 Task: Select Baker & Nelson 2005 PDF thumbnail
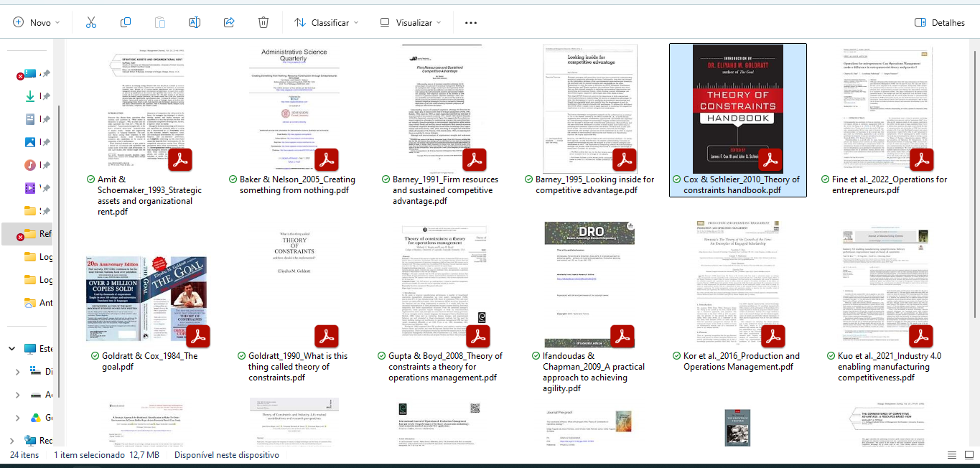tap(294, 108)
